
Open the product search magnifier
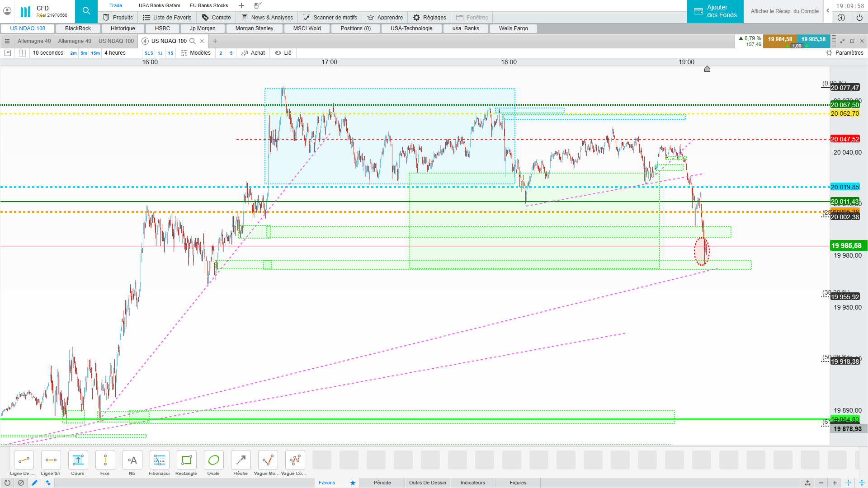(86, 11)
